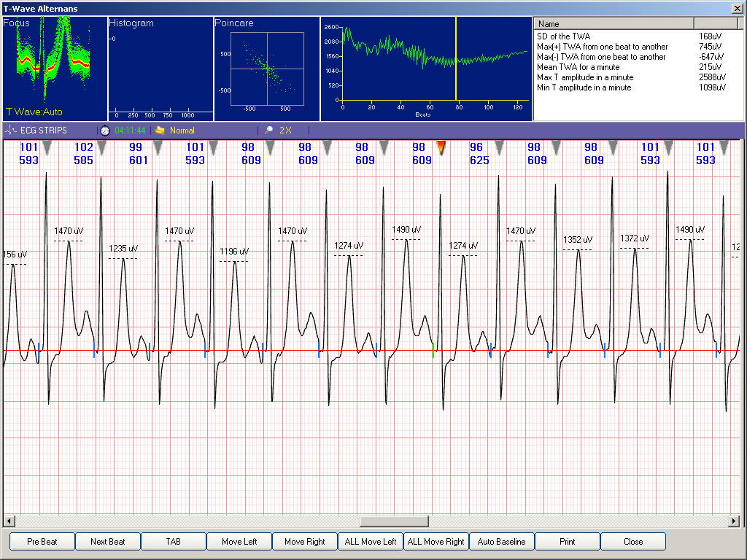747x560 pixels.
Task: Click the Move Left button
Action: click(x=239, y=542)
